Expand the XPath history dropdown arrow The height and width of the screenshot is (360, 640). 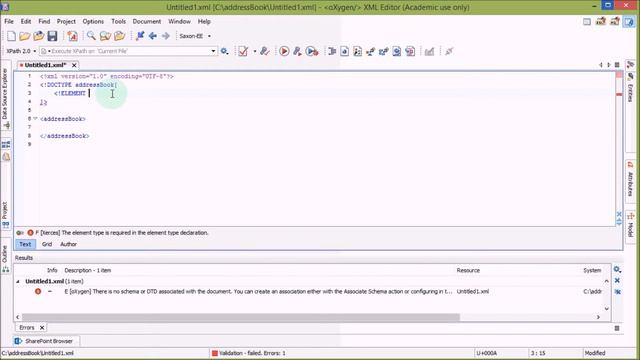click(213, 51)
